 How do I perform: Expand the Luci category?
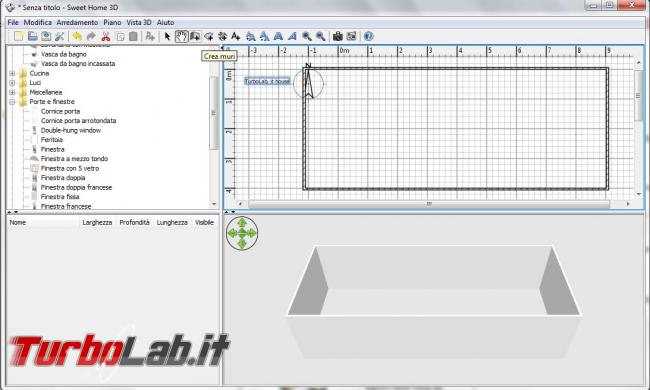(x=12, y=83)
